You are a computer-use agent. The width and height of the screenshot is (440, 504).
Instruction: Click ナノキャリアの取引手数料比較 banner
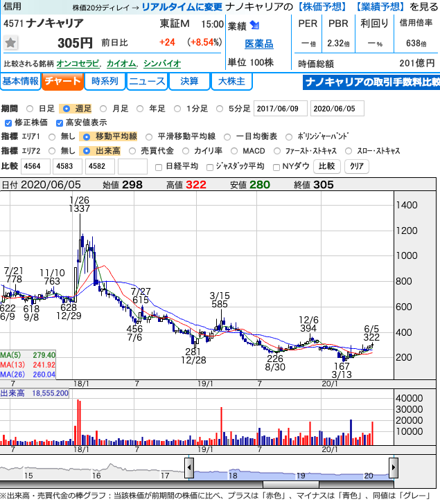(371, 82)
